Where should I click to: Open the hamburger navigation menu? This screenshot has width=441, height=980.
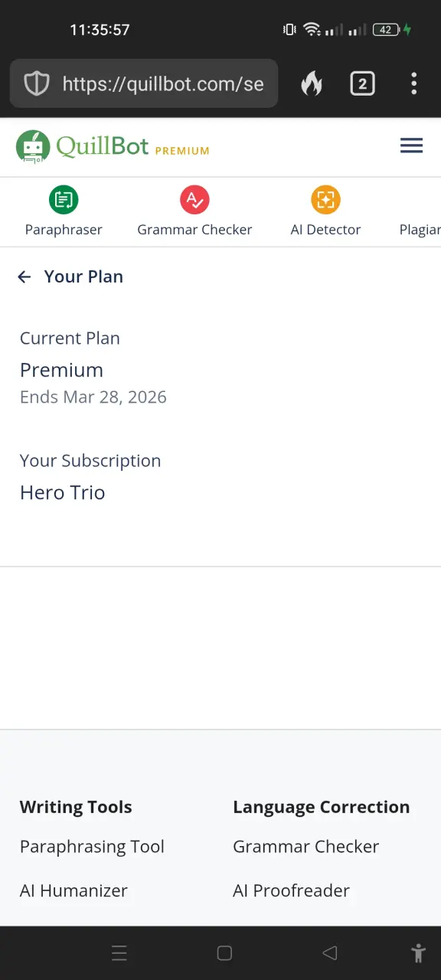pyautogui.click(x=411, y=145)
